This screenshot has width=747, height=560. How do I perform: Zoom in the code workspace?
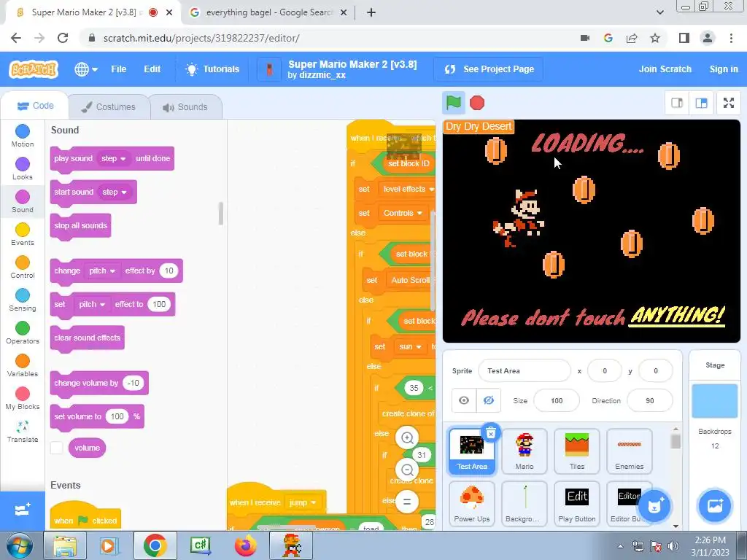click(407, 437)
